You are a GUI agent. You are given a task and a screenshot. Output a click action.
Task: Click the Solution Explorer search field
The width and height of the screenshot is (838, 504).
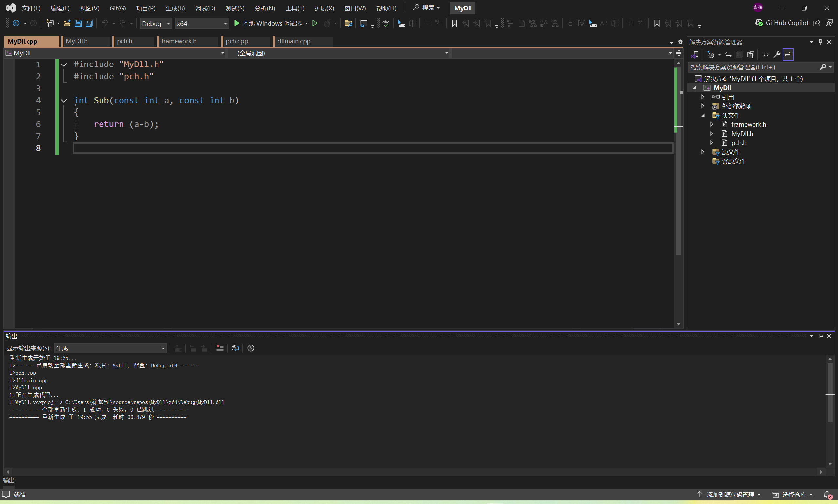click(x=754, y=67)
